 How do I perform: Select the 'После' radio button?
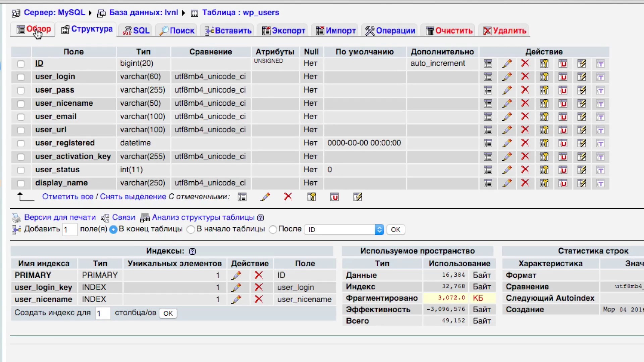point(273,230)
